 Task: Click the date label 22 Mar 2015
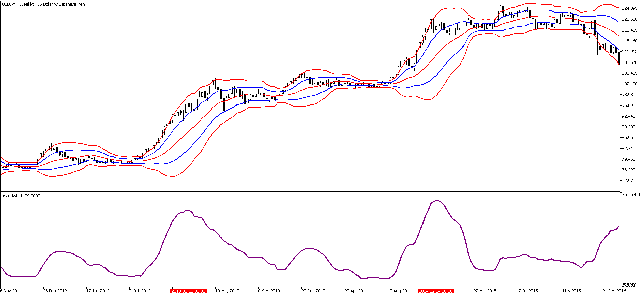coord(485,291)
